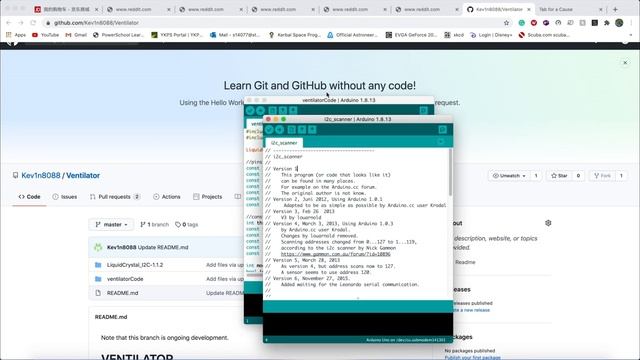
Task: Open the gammon.com.au forum link in code
Action: pos(336,254)
